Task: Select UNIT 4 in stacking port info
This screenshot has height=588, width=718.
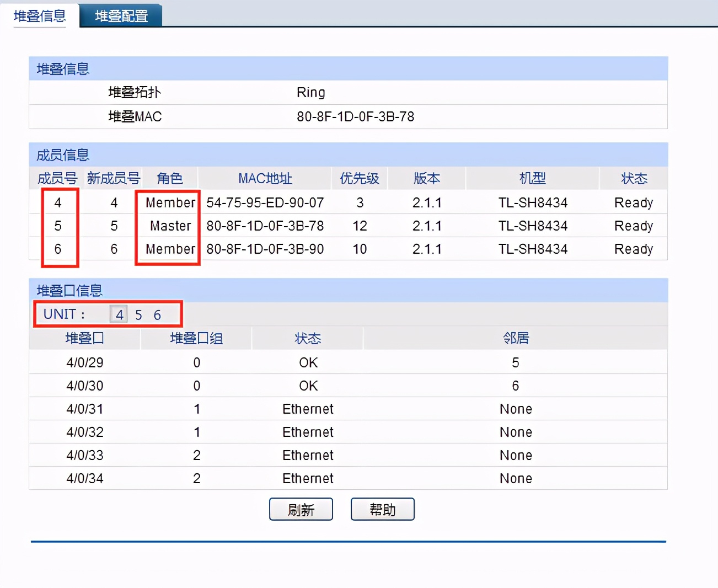Action: 119,314
